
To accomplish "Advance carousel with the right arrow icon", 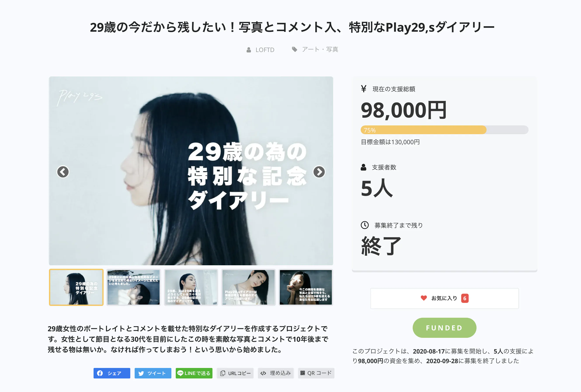I will click(x=319, y=172).
